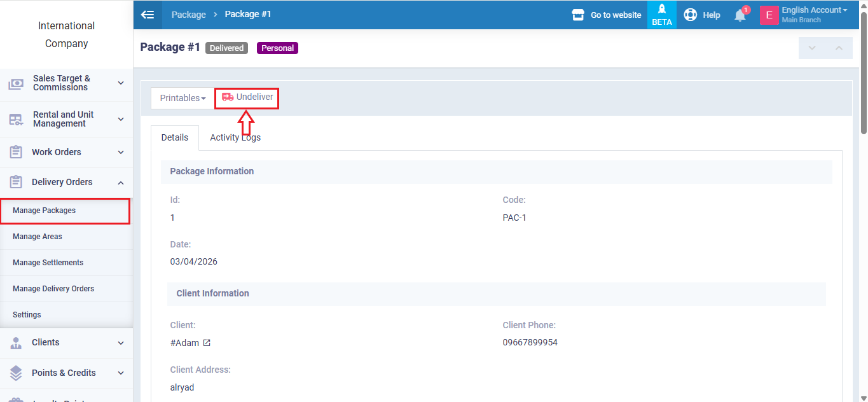Go to Manage Delivery Orders

53,289
